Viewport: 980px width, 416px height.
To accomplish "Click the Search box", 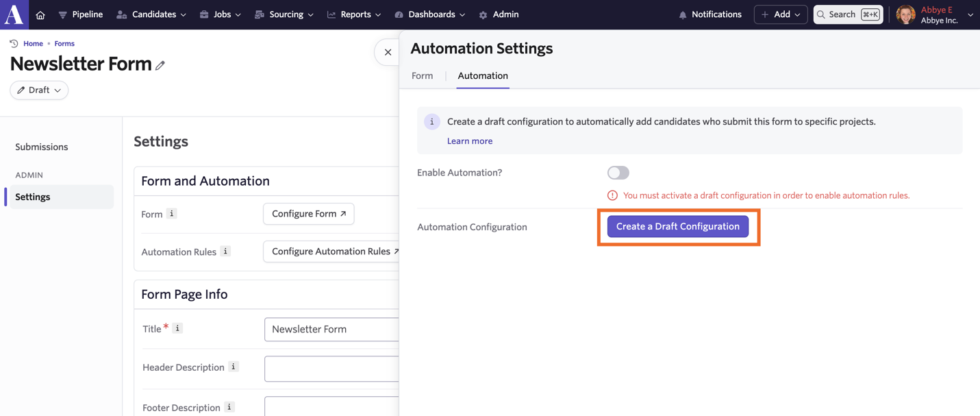I will pyautogui.click(x=848, y=14).
